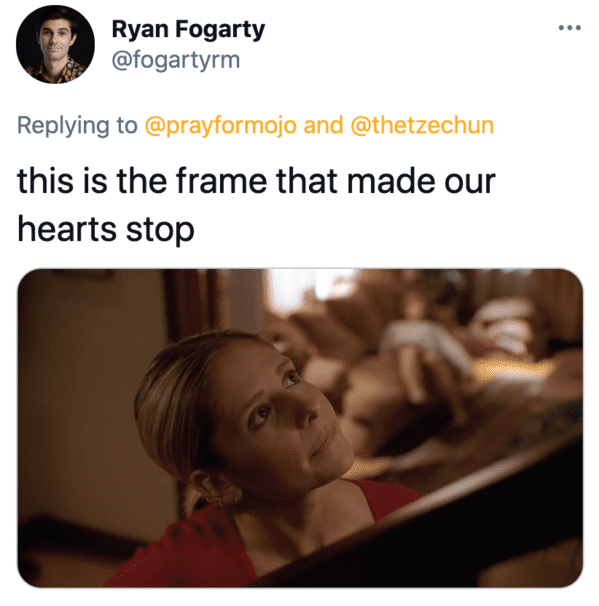
Task: Click the Ryan Fogarty display name
Action: (188, 30)
